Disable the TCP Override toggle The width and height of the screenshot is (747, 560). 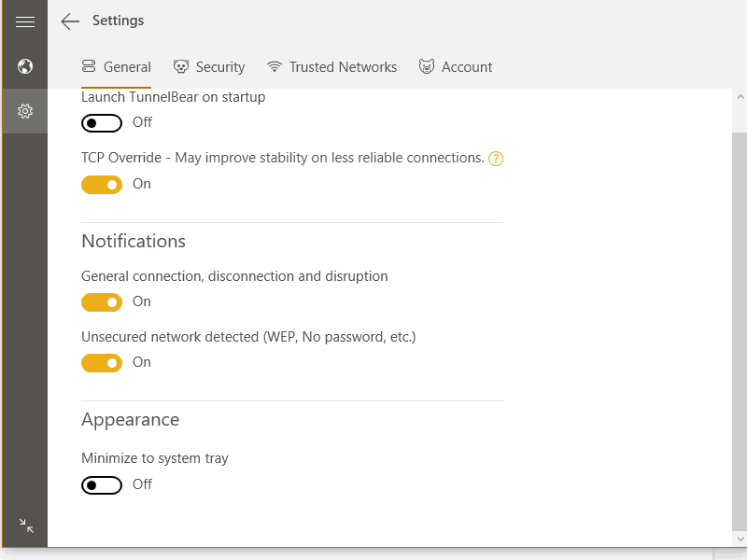tap(102, 185)
